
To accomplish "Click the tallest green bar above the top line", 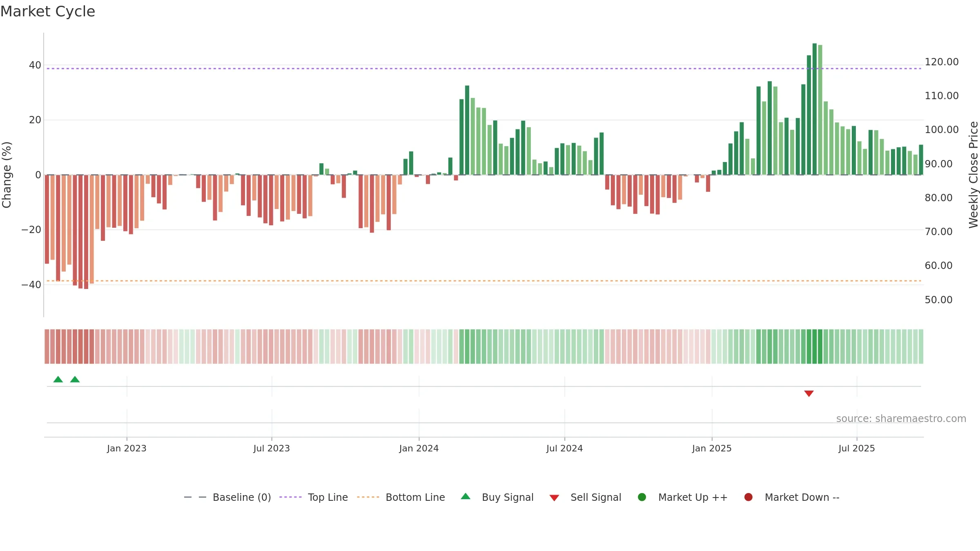I will (815, 109).
